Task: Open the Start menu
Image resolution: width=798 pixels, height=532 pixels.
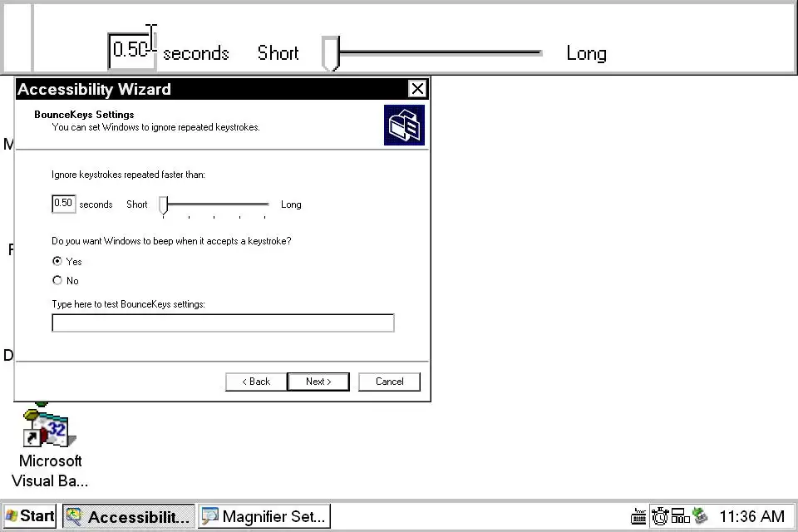Action: [30, 516]
